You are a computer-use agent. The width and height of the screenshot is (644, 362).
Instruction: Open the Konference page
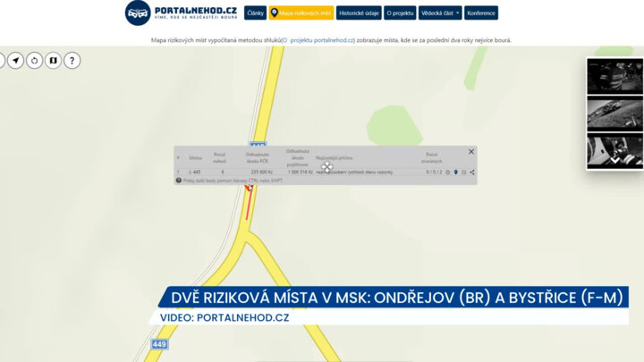tap(481, 13)
